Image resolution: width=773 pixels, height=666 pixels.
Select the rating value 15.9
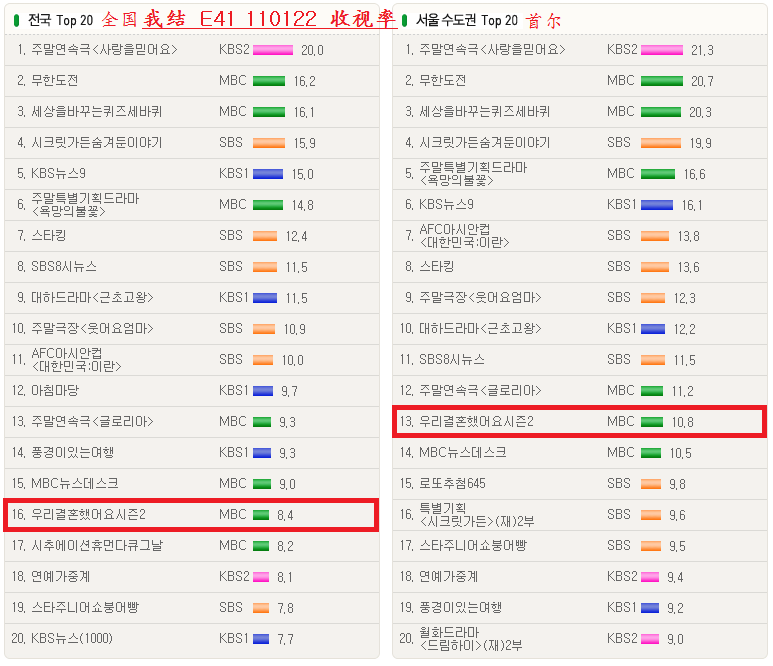click(x=305, y=143)
